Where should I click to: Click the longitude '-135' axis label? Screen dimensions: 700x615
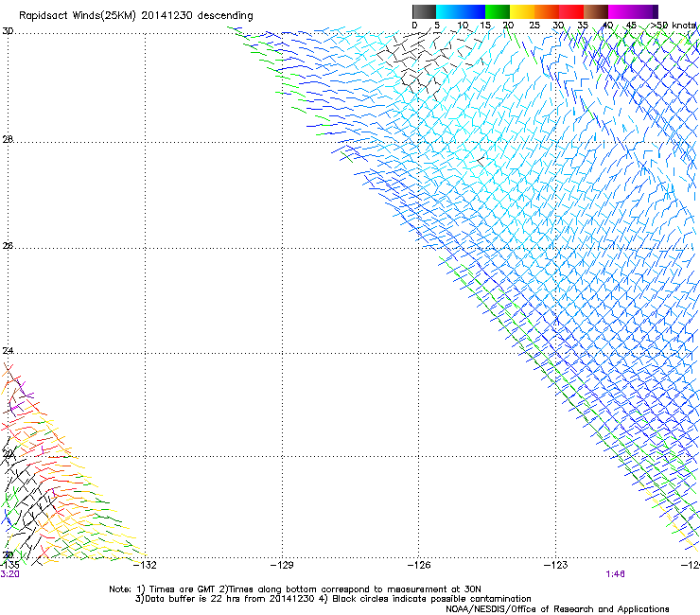coord(9,566)
